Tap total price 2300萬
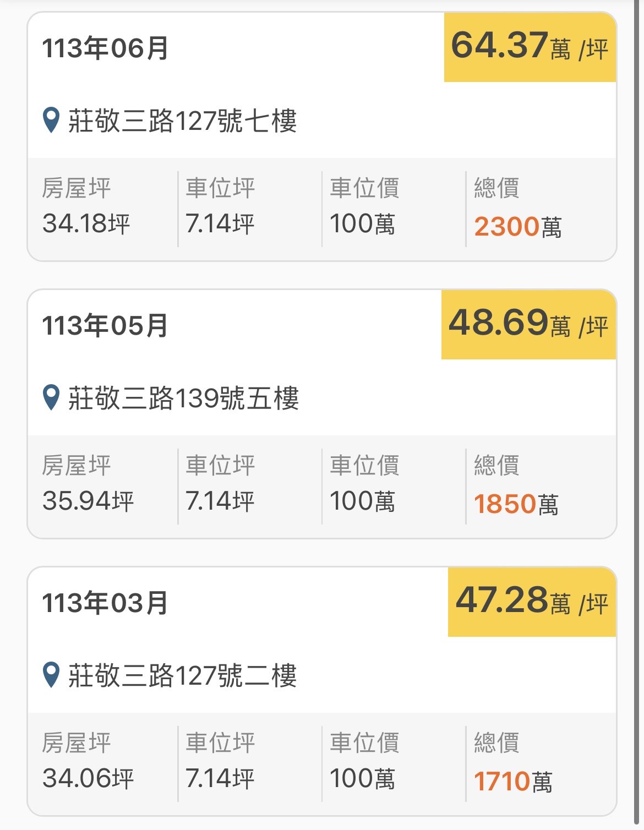Image resolution: width=644 pixels, height=830 pixels. (x=517, y=227)
